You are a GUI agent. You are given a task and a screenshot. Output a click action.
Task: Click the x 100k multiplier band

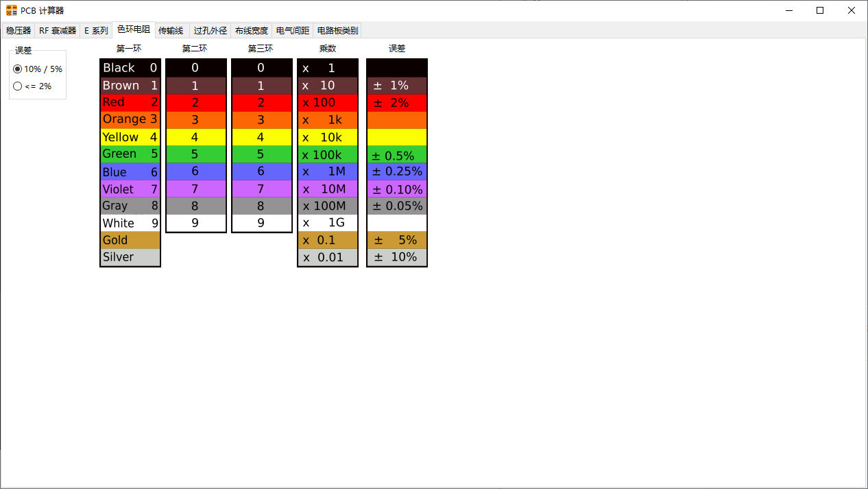[328, 155]
